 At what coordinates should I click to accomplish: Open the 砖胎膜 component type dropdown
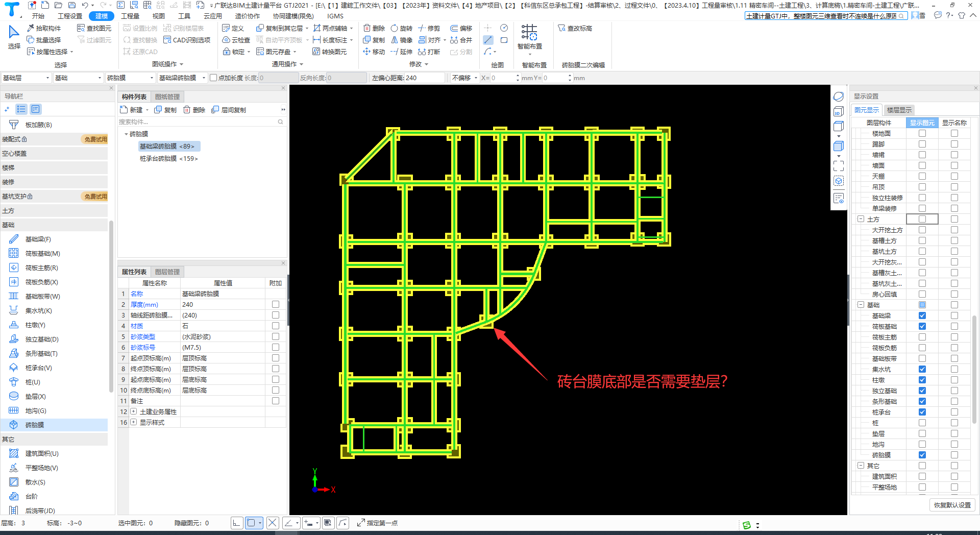click(x=130, y=78)
